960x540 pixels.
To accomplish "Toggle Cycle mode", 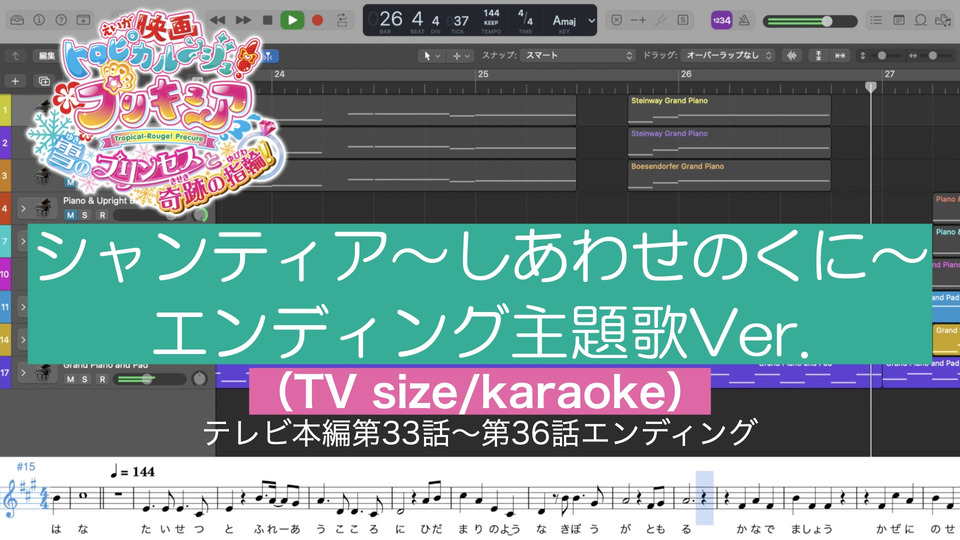I will (342, 20).
